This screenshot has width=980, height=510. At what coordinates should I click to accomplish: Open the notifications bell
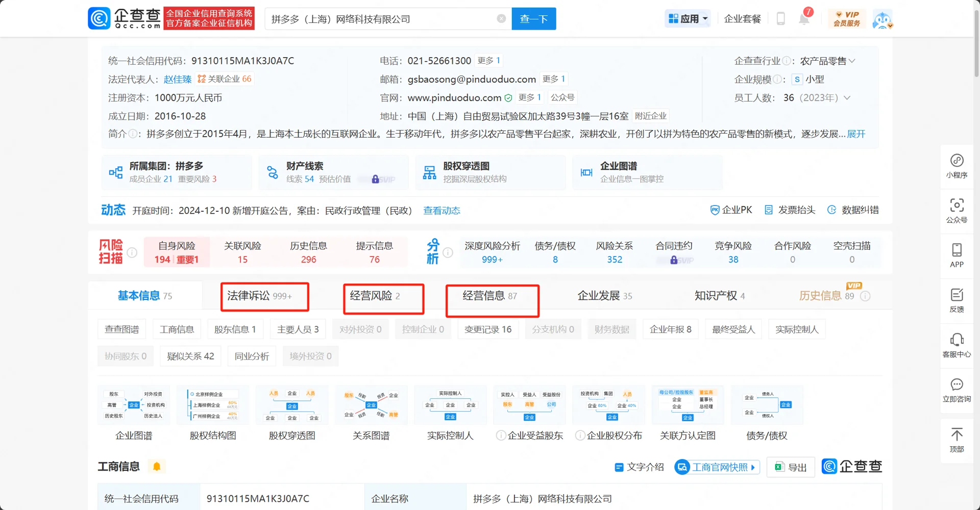804,19
